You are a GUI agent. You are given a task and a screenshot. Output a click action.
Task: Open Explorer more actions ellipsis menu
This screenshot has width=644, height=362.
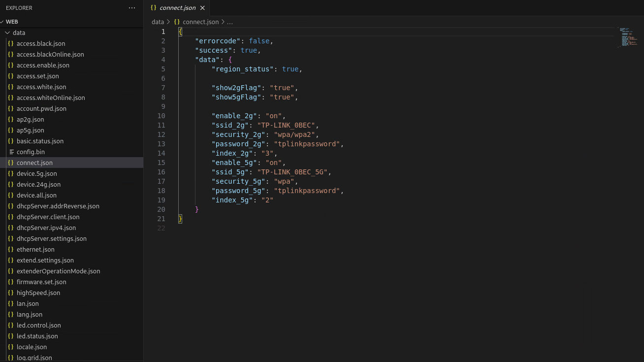pyautogui.click(x=131, y=8)
